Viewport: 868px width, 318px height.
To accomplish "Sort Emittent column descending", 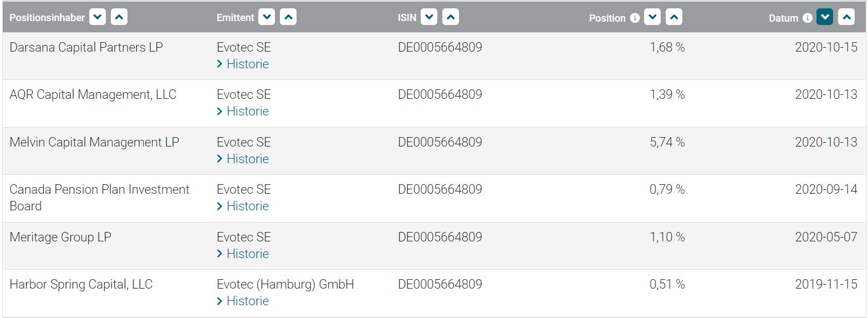I will click(267, 17).
